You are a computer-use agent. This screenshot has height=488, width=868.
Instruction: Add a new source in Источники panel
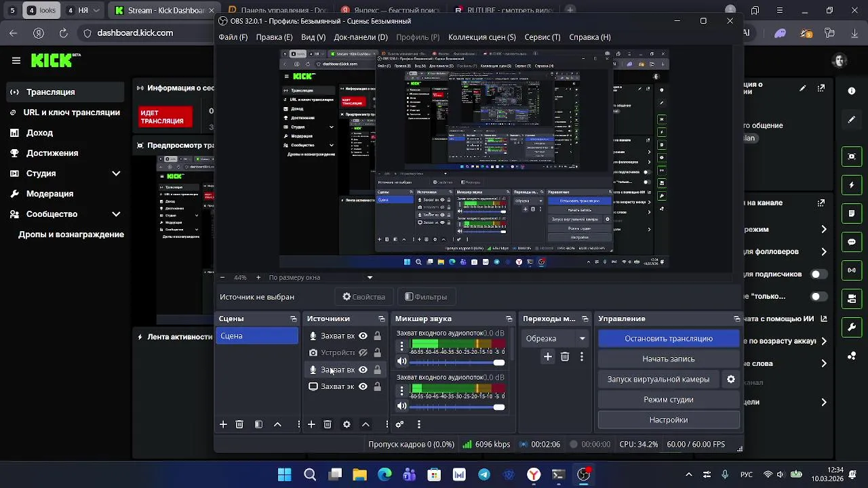pyautogui.click(x=311, y=424)
